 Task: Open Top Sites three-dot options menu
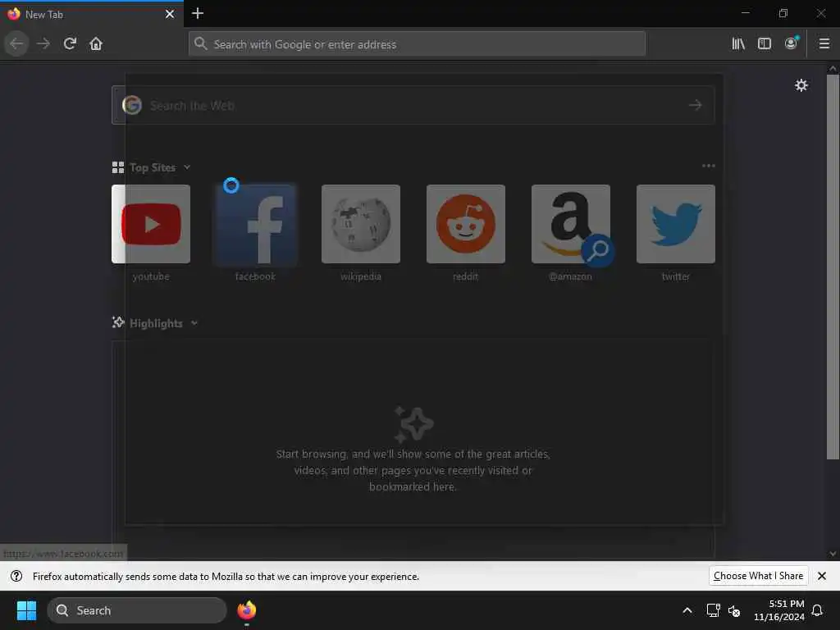708,166
